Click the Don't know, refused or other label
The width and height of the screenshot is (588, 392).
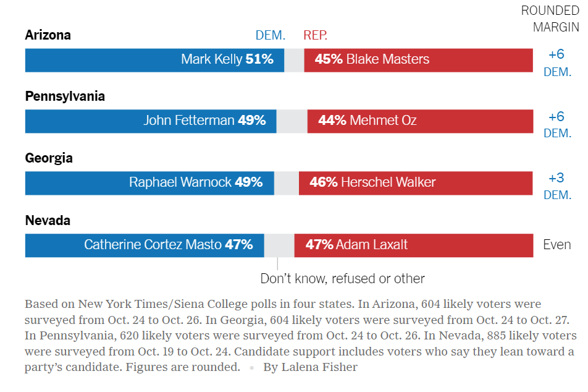pyautogui.click(x=342, y=279)
